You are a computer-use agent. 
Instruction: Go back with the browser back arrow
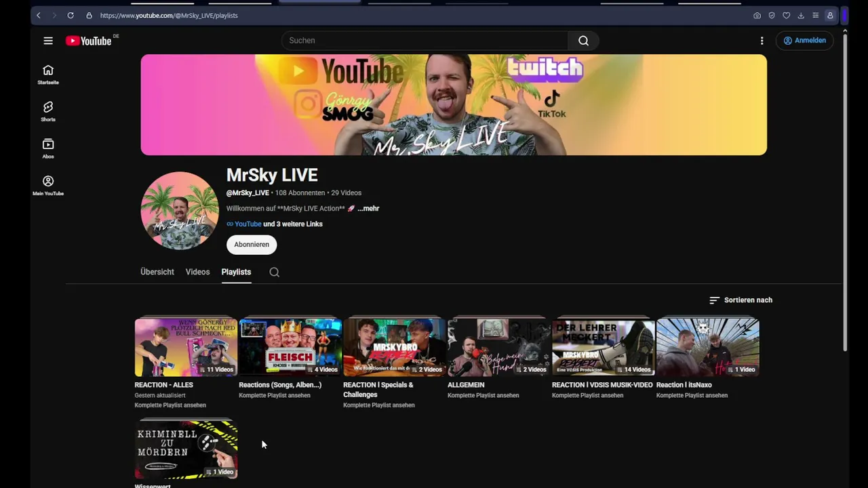pos(39,15)
